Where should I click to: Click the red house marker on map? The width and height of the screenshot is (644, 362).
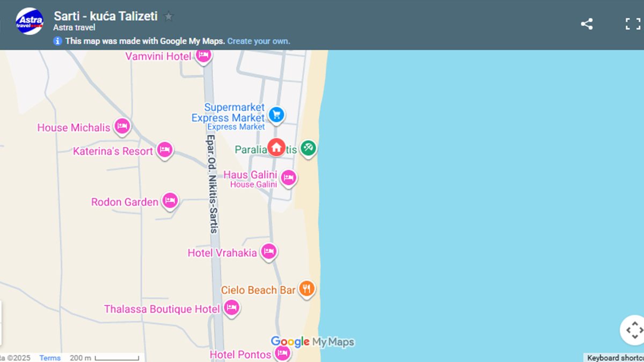tap(276, 147)
